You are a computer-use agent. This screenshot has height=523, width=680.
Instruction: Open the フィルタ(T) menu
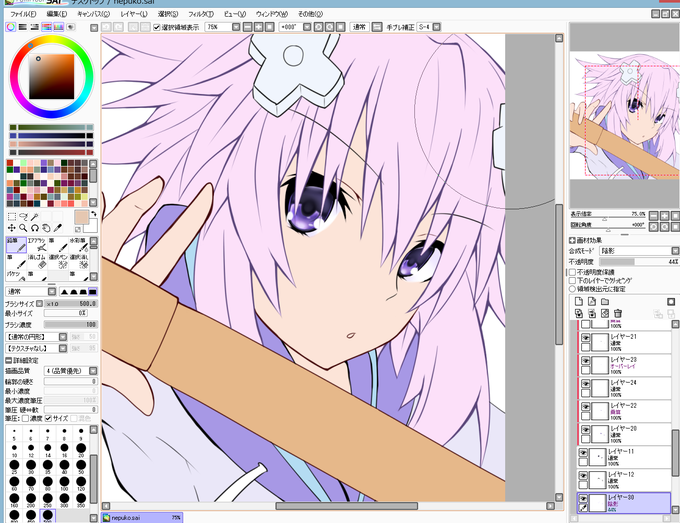pyautogui.click(x=201, y=14)
